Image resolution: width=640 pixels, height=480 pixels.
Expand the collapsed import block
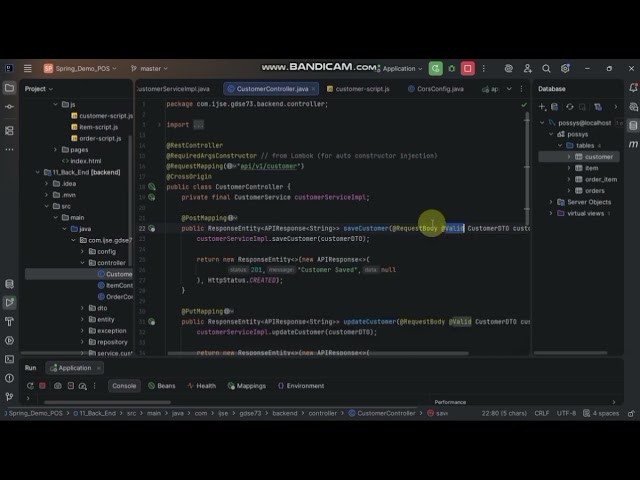159,125
